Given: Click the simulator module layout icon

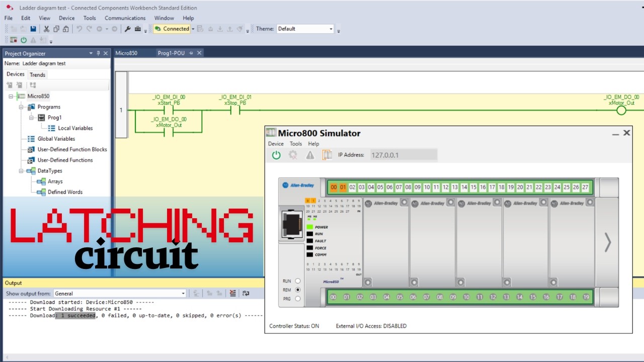Looking at the screenshot, I should click(327, 155).
